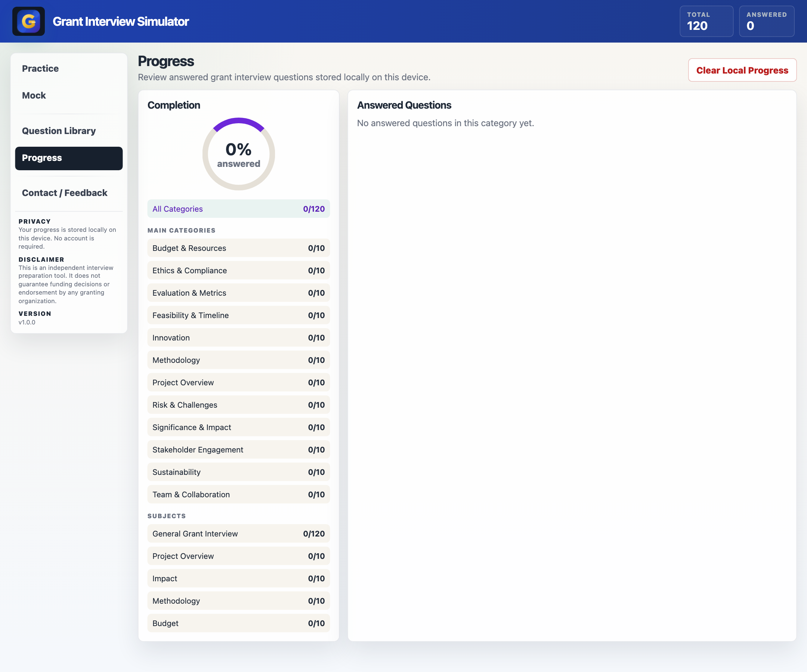Click the Progress page heading
Screen dimensions: 807x672
tap(166, 62)
